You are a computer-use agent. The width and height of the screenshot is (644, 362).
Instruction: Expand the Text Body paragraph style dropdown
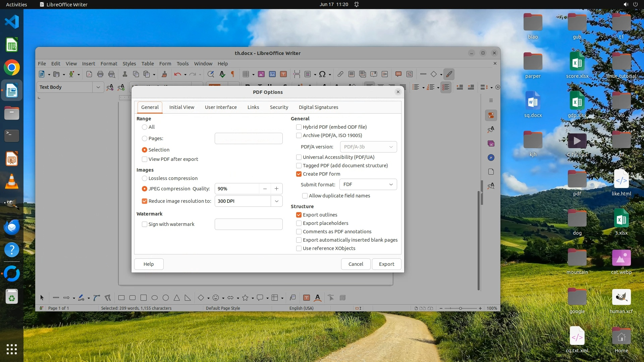tap(98, 87)
